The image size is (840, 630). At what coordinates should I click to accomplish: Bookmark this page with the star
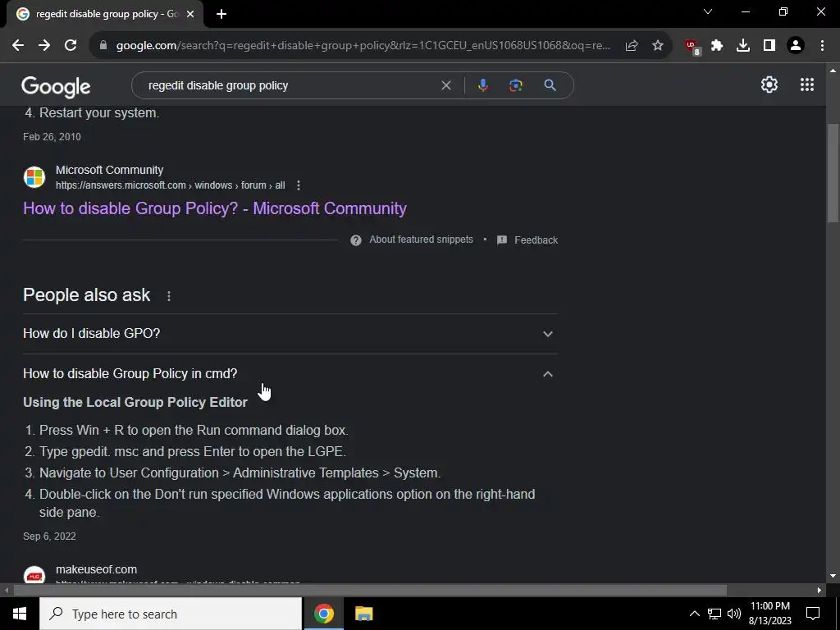pos(658,46)
